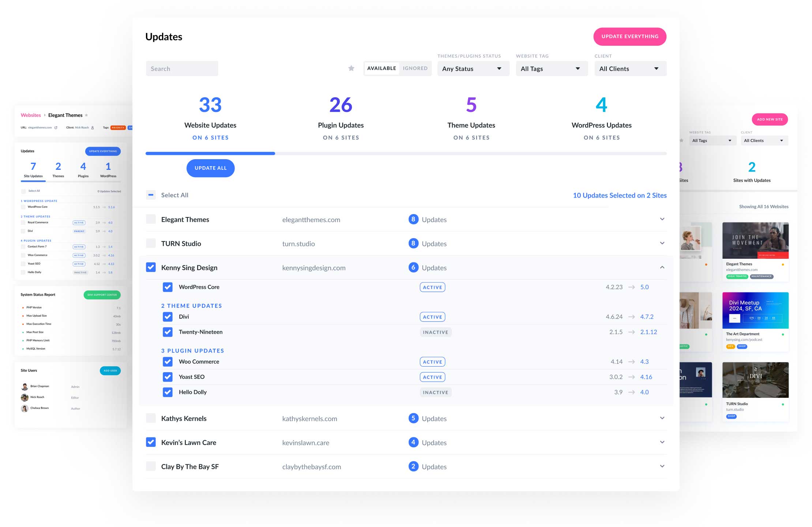Click the DIVI SUPPORT CENTER button icon
The width and height of the screenshot is (812, 527).
tap(102, 295)
